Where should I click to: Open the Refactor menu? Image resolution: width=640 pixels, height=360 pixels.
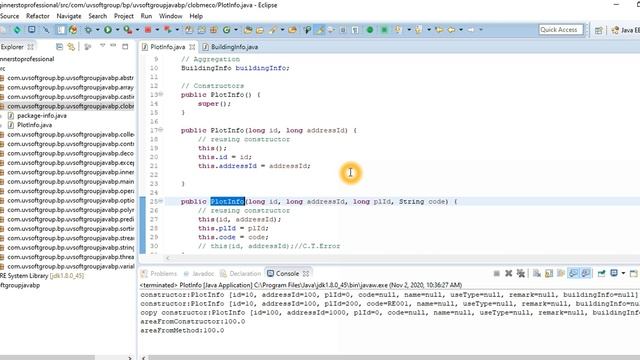tap(38, 16)
